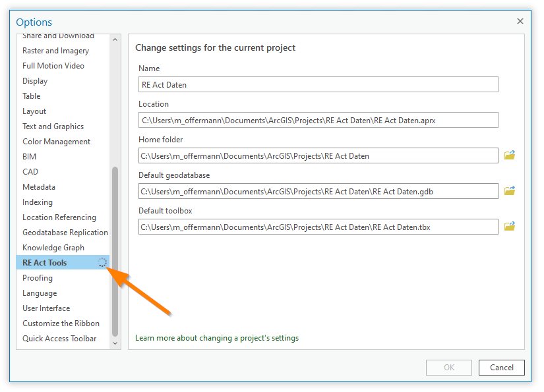Image resolution: width=544 pixels, height=392 pixels.
Task: Browse for the Home folder location
Action: point(509,155)
